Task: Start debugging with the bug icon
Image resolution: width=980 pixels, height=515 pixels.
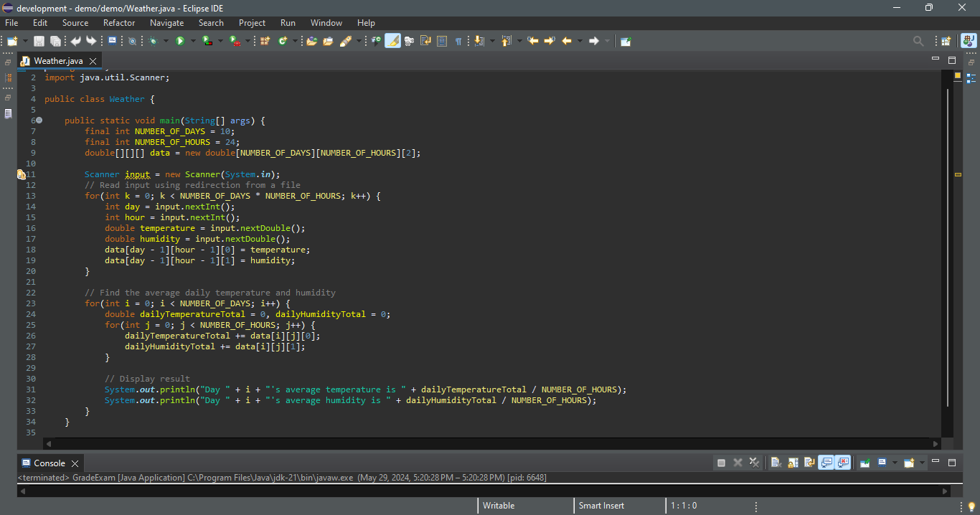Action: pyautogui.click(x=153, y=42)
